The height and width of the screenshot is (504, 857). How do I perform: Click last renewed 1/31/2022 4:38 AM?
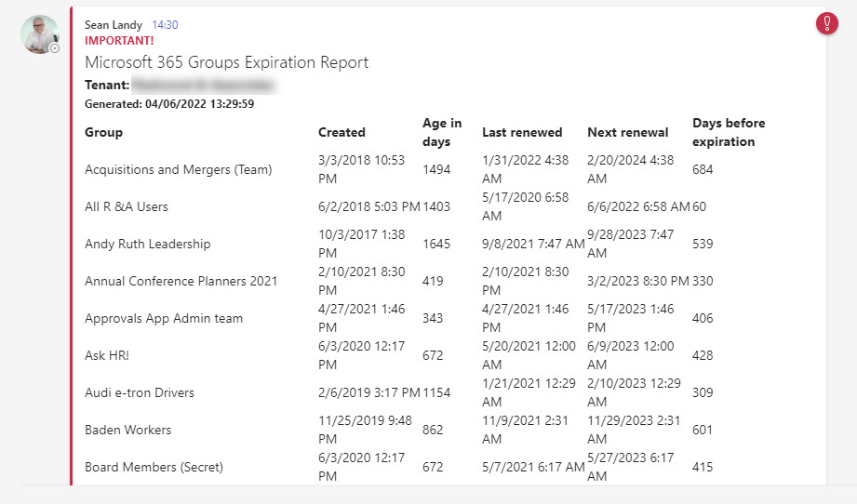click(x=526, y=170)
